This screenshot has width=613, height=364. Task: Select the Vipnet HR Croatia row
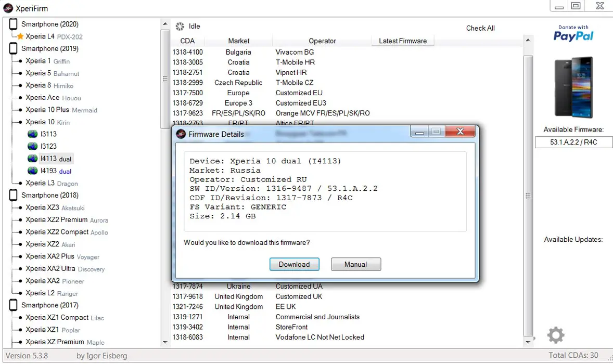pyautogui.click(x=346, y=72)
